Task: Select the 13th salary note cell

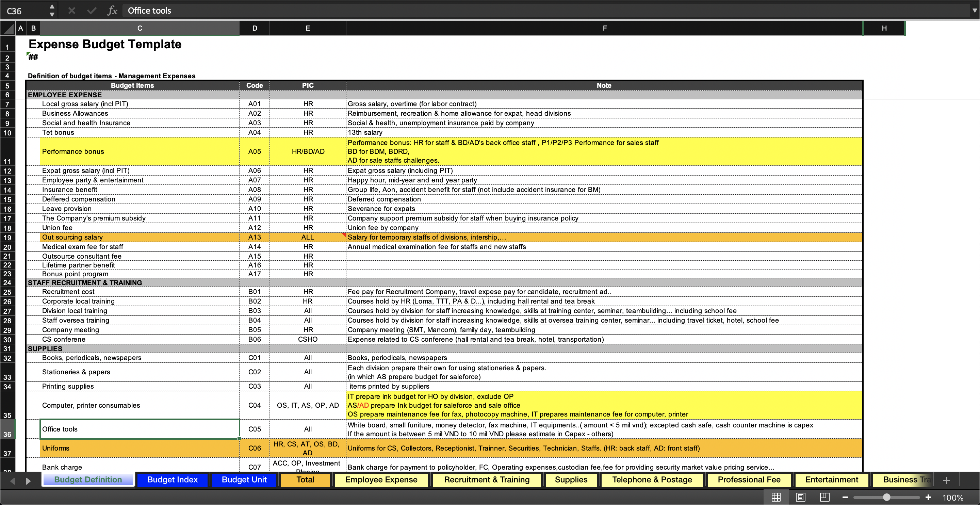Action: (604, 132)
